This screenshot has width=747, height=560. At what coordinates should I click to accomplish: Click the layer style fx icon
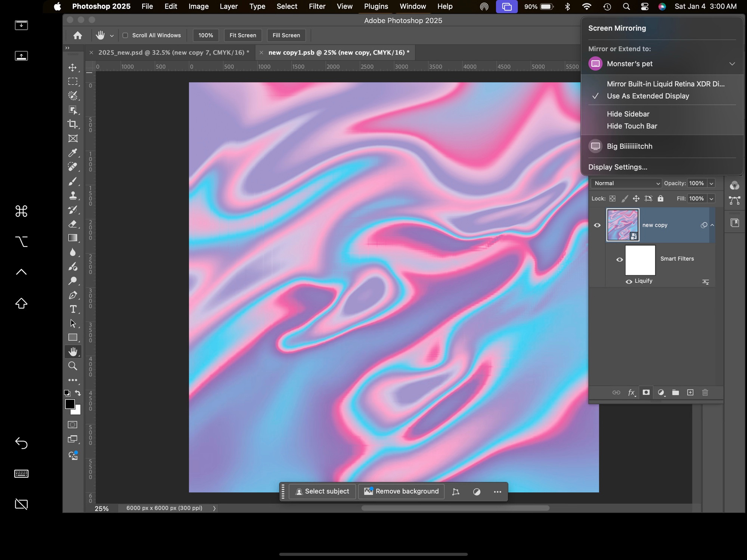pos(632,392)
